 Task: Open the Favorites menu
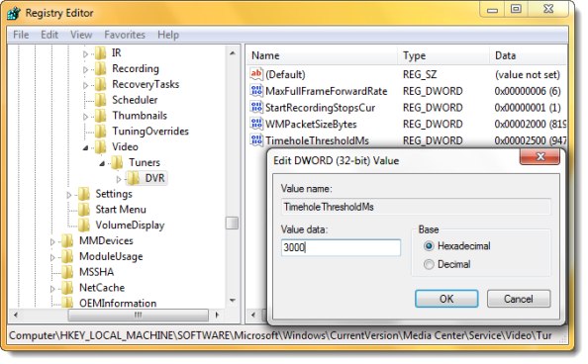coord(125,35)
